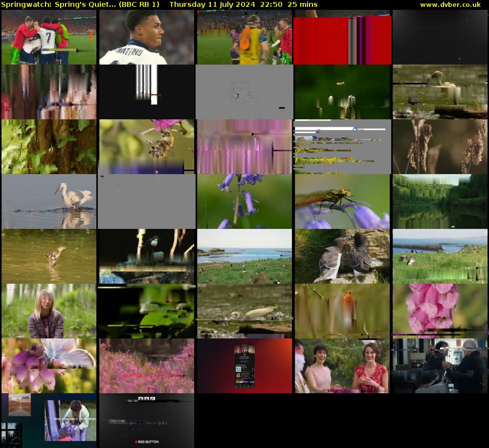Click the '25 mins' duration text

303,5
